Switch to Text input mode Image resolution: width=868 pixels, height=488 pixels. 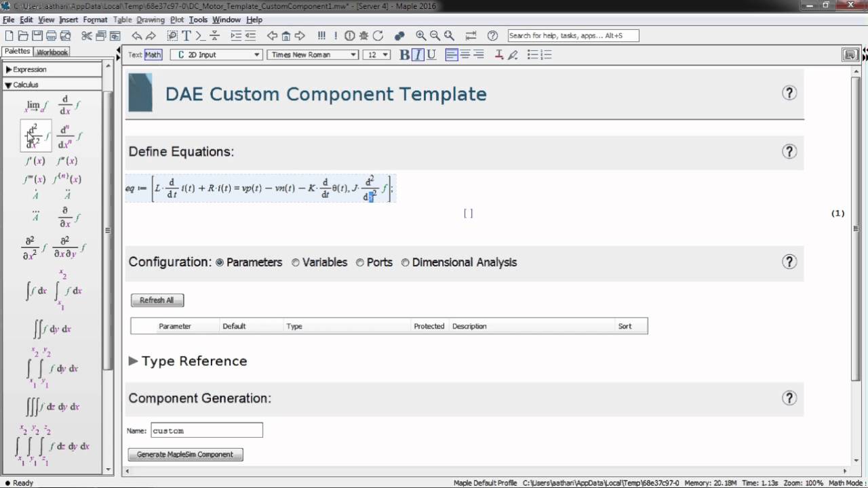(136, 55)
